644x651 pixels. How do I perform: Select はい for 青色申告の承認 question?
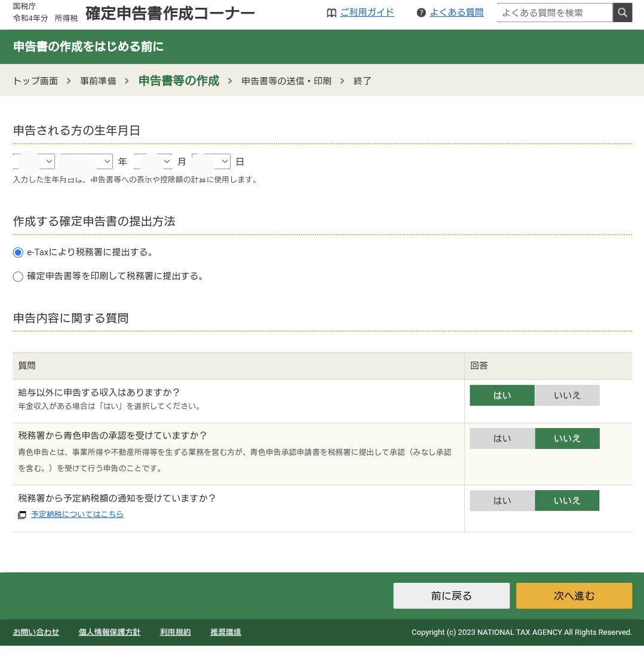tap(502, 439)
